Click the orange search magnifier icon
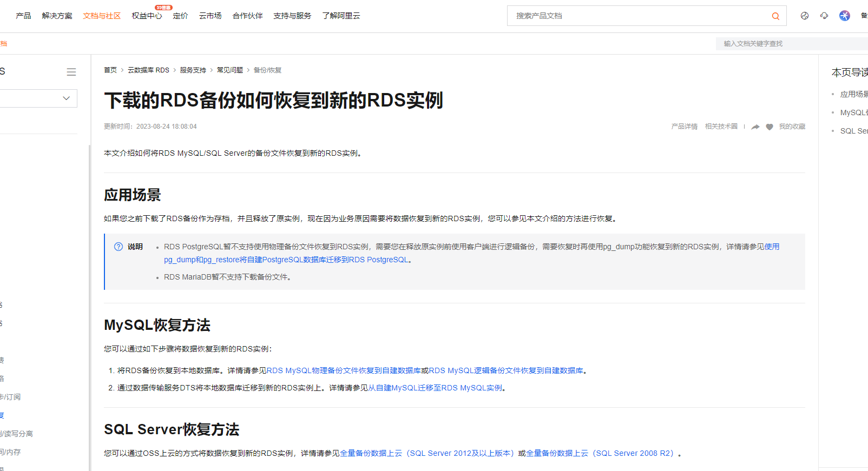 click(775, 16)
